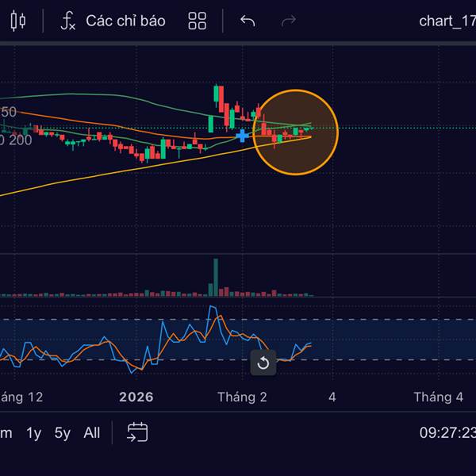The width and height of the screenshot is (476, 476).
Task: Select the orange highlighted circle drawing
Action: 296,132
